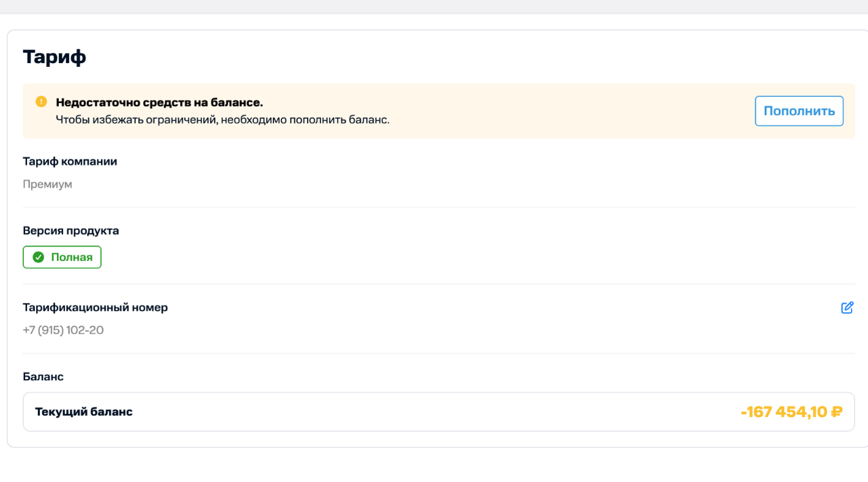This screenshot has height=482, width=868.
Task: Click the phone number +7 (915) 102-20
Action: pos(63,330)
